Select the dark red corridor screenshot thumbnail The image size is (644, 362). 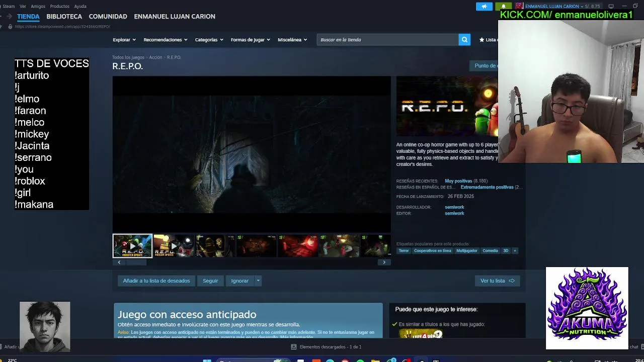point(257,246)
